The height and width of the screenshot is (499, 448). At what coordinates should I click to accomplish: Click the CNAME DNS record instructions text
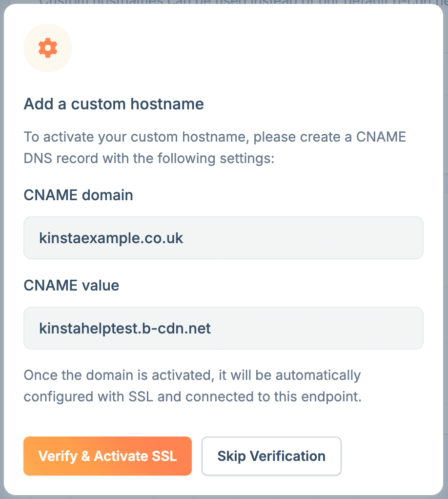(215, 147)
